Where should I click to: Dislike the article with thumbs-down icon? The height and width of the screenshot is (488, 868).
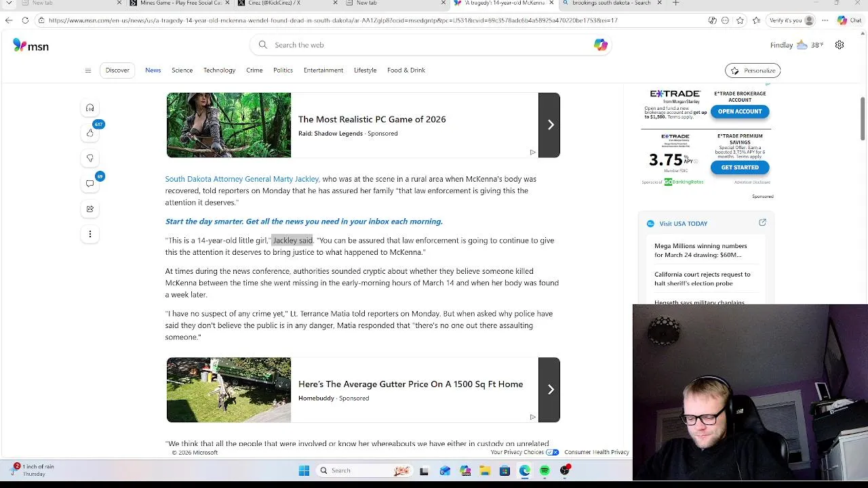[90, 158]
